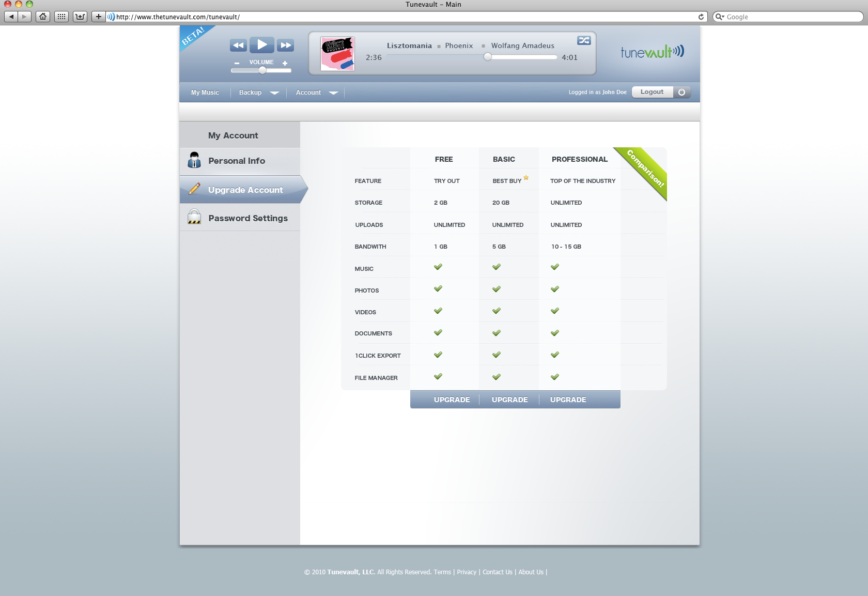Click the Password Settings padlock icon
The width and height of the screenshot is (868, 596).
click(x=194, y=217)
